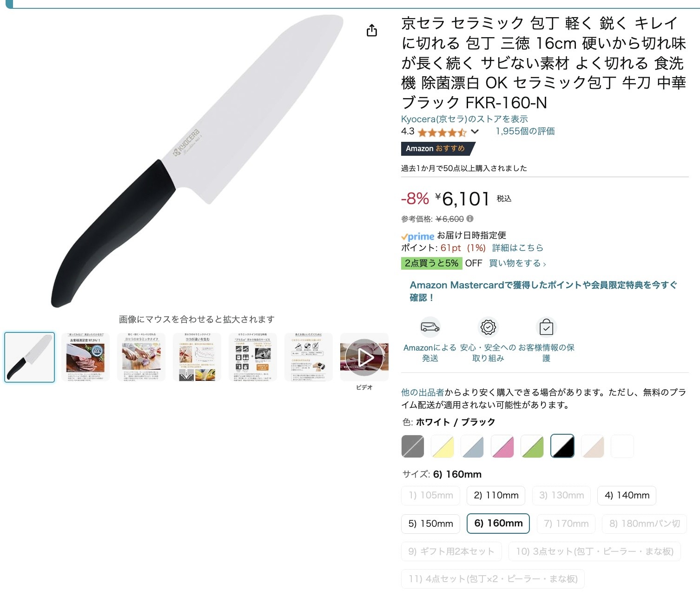Click the star rating icons
Screen dimensions: 700x597
[x=442, y=133]
